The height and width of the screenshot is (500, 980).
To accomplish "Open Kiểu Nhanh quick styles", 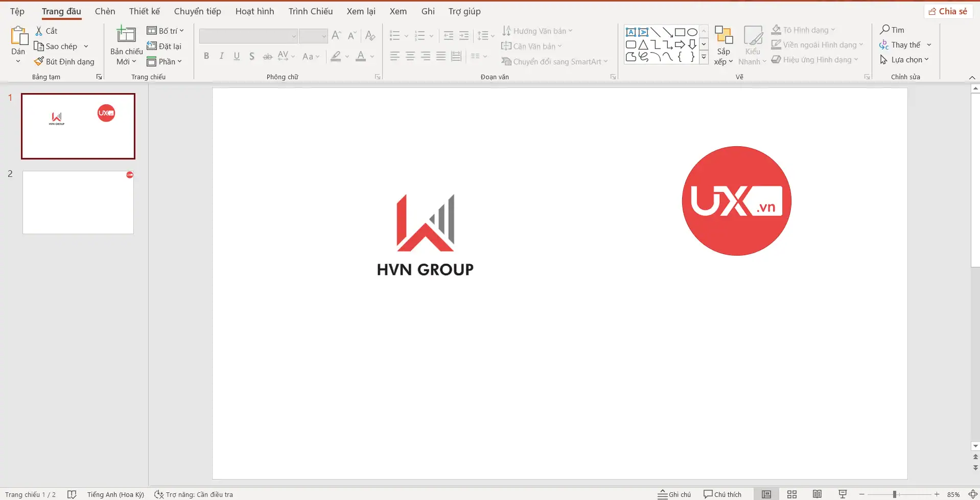I will 752,44.
